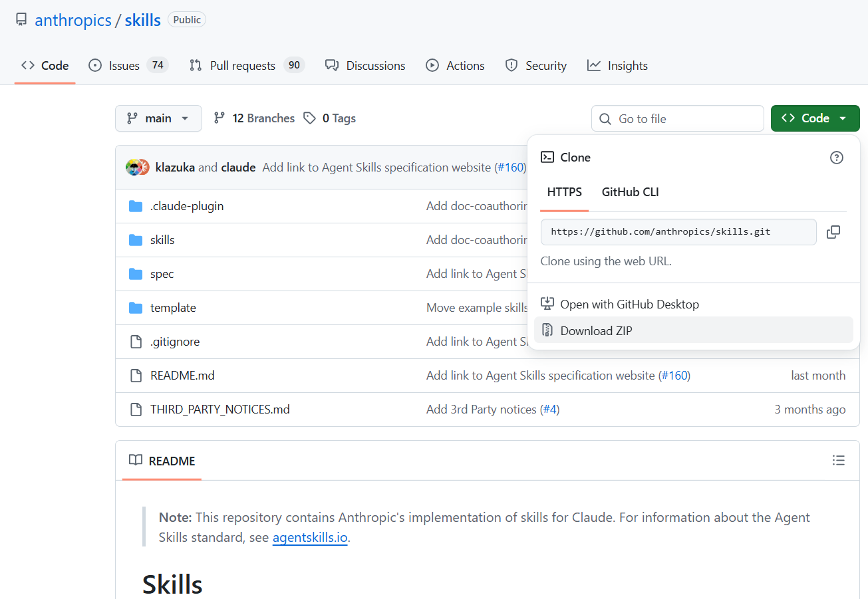The height and width of the screenshot is (599, 868).
Task: Click the .gitignore file icon
Action: (x=136, y=342)
